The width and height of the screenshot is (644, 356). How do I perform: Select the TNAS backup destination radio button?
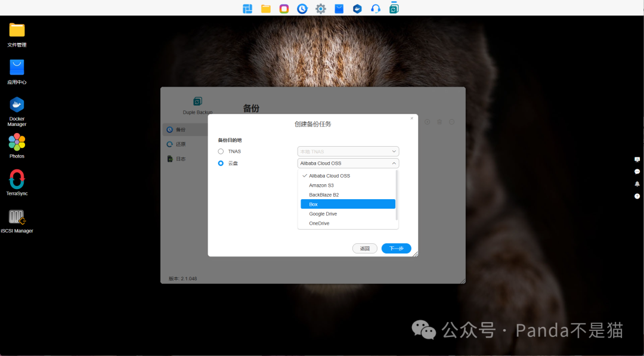click(x=221, y=151)
